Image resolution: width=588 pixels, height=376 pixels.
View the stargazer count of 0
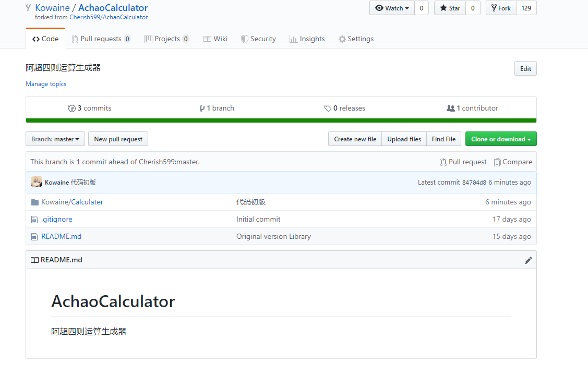(x=473, y=8)
